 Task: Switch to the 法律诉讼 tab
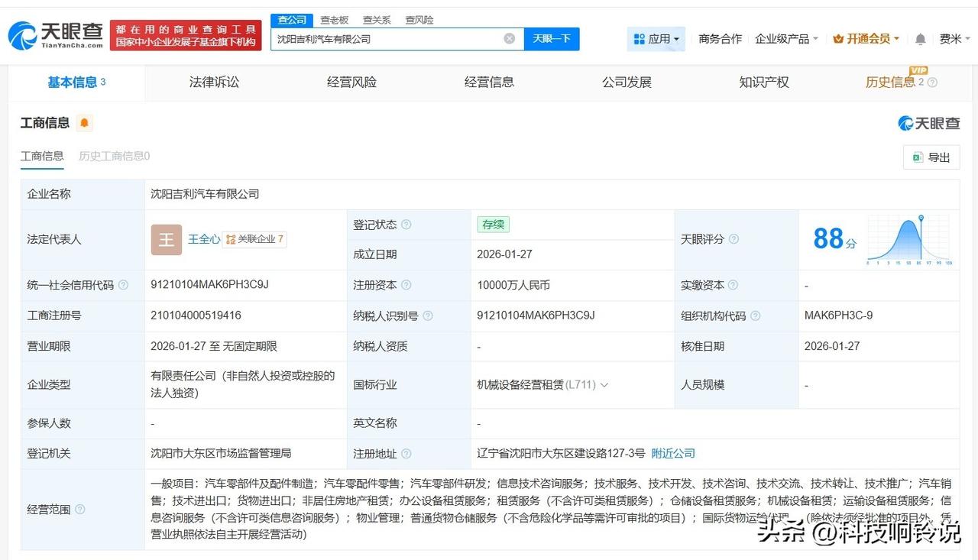pos(214,82)
